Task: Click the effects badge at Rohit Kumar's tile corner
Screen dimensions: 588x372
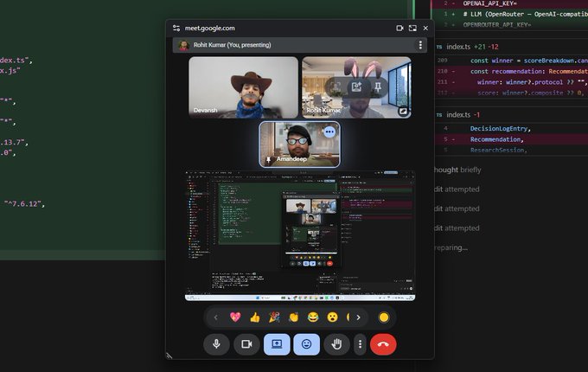Action: tap(403, 112)
